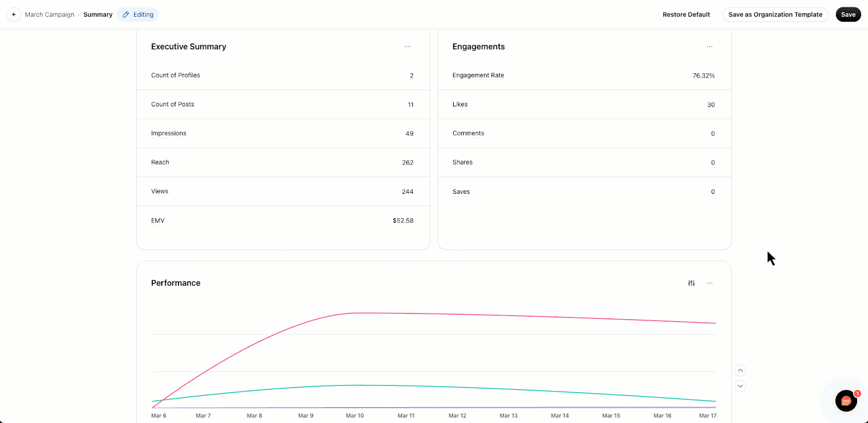Click the Mar 17 axis label
Viewport: 868px width, 423px height.
[x=707, y=415]
